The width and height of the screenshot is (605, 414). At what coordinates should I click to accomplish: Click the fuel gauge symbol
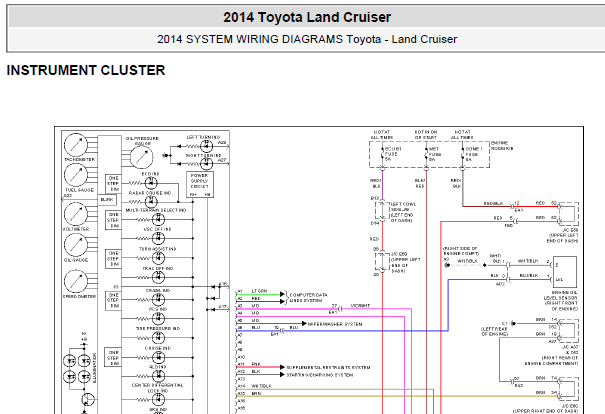pyautogui.click(x=76, y=175)
